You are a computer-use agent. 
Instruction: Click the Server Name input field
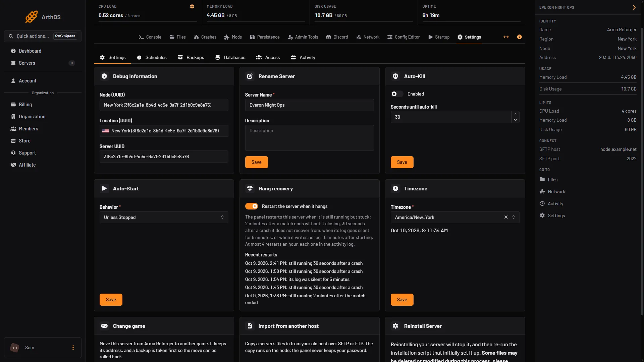click(310, 105)
